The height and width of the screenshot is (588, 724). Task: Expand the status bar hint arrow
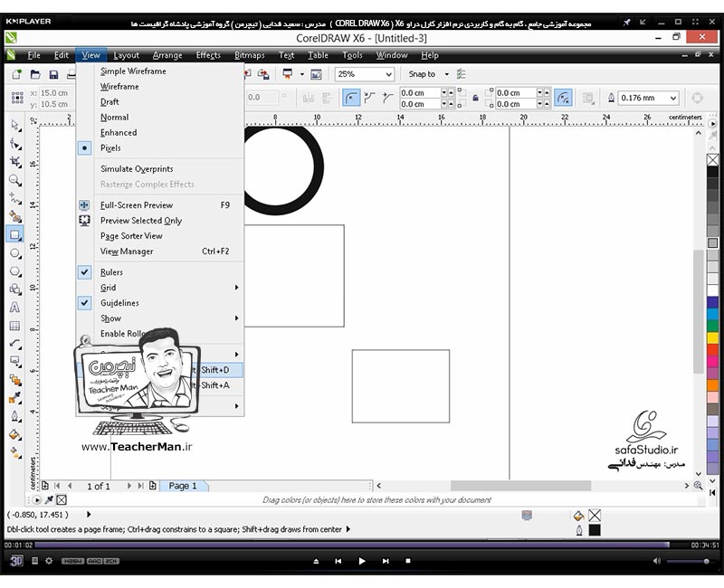[348, 529]
